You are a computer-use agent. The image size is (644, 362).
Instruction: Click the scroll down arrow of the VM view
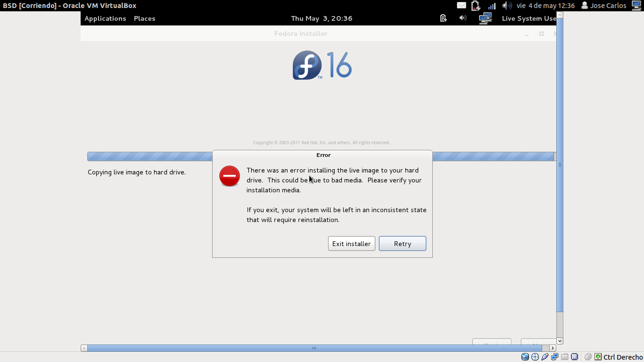click(x=560, y=341)
